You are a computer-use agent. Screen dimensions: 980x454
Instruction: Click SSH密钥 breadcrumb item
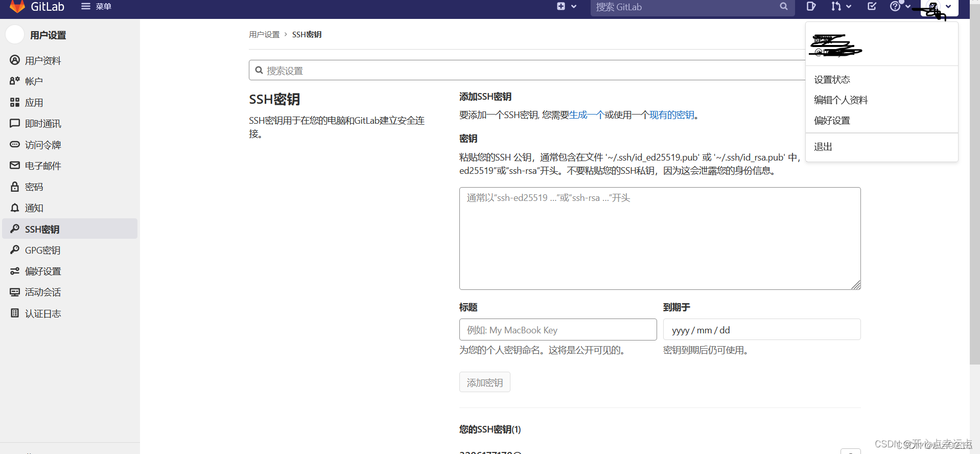coord(307,34)
